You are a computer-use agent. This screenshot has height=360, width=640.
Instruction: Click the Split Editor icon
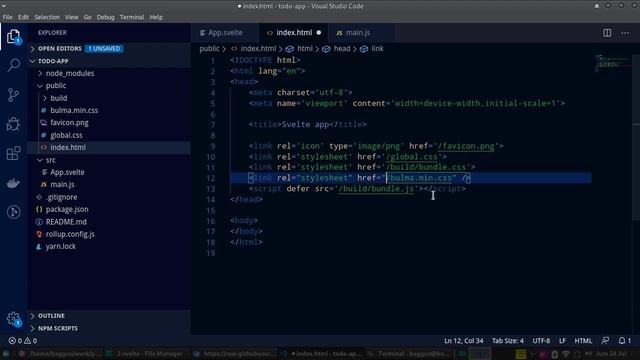click(x=607, y=33)
